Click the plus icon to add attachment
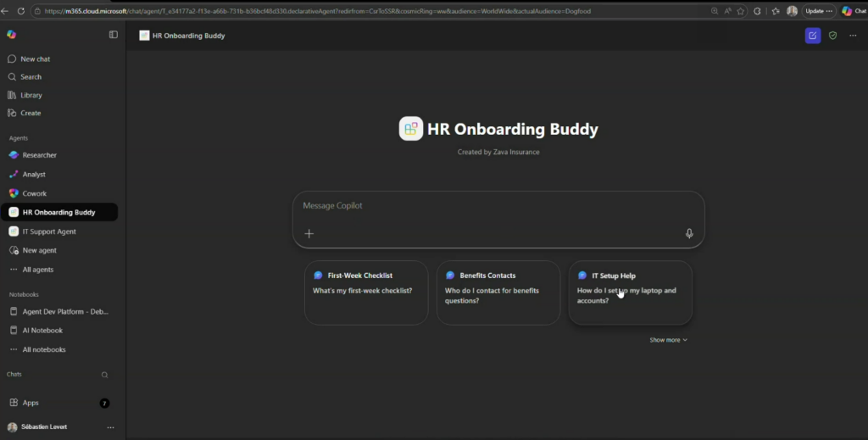The image size is (868, 440). (309, 234)
